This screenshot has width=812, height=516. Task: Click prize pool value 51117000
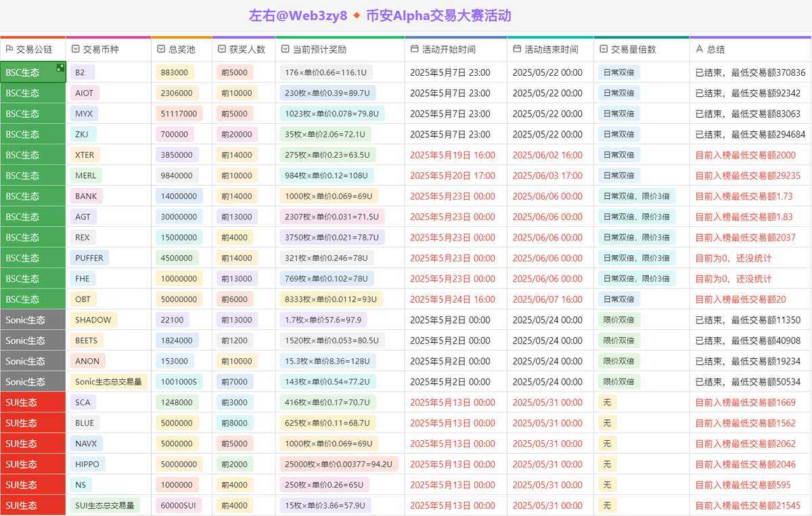(x=179, y=114)
